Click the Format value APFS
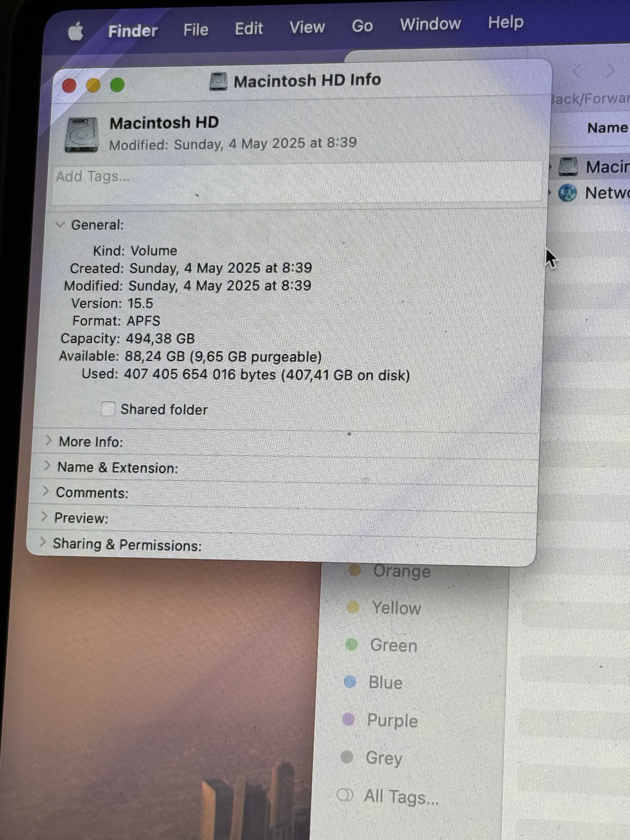Viewport: 630px width, 840px height. (143, 321)
